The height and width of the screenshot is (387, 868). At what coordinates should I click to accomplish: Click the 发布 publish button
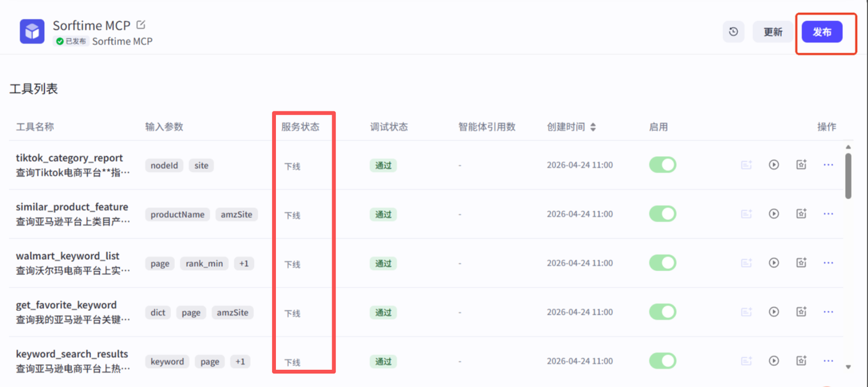click(822, 32)
